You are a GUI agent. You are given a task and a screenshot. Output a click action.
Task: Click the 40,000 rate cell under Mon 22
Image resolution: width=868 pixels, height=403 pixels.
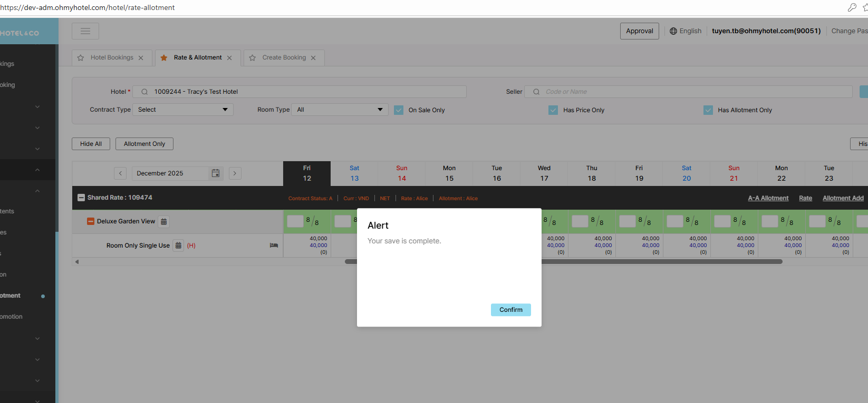[782, 245]
